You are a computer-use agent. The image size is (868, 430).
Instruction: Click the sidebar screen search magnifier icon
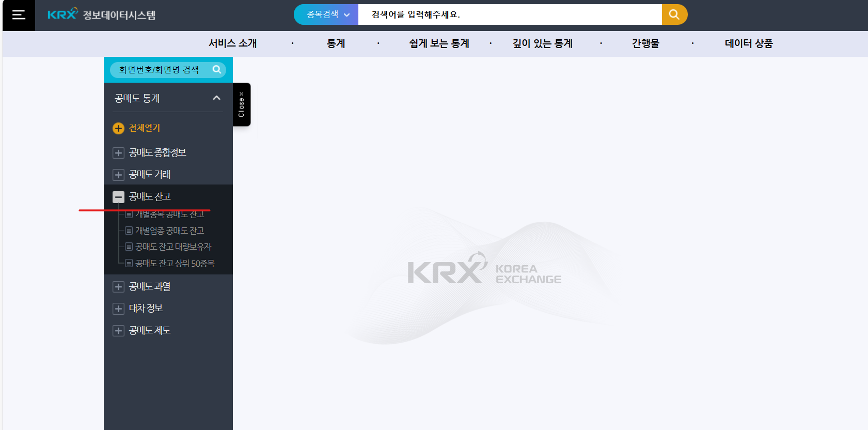[217, 70]
